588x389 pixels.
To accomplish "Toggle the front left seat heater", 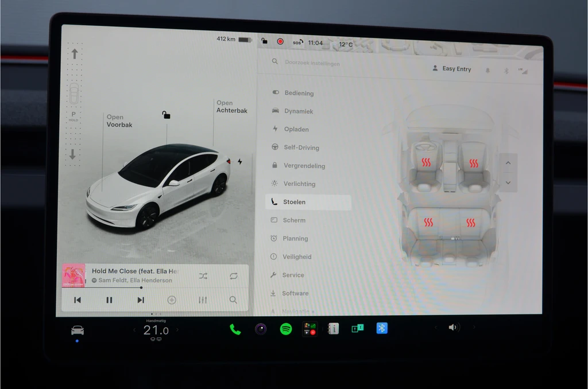I will (x=426, y=162).
